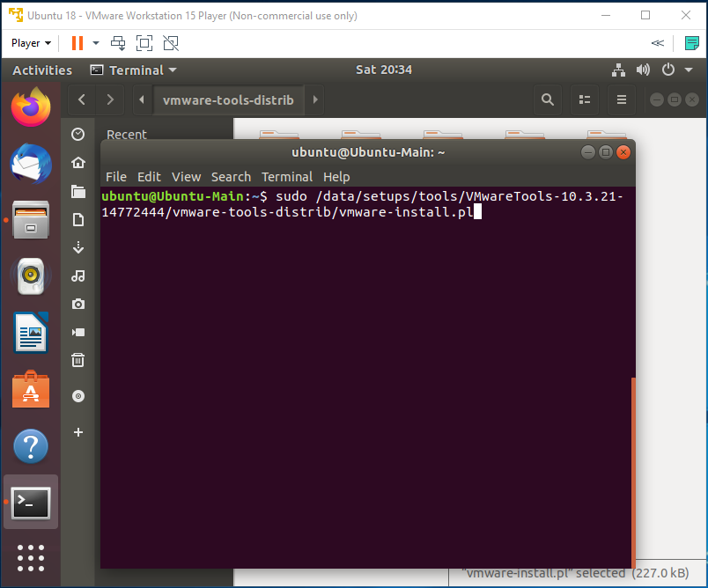This screenshot has width=708, height=588.
Task: Close the terminal window
Action: point(623,152)
